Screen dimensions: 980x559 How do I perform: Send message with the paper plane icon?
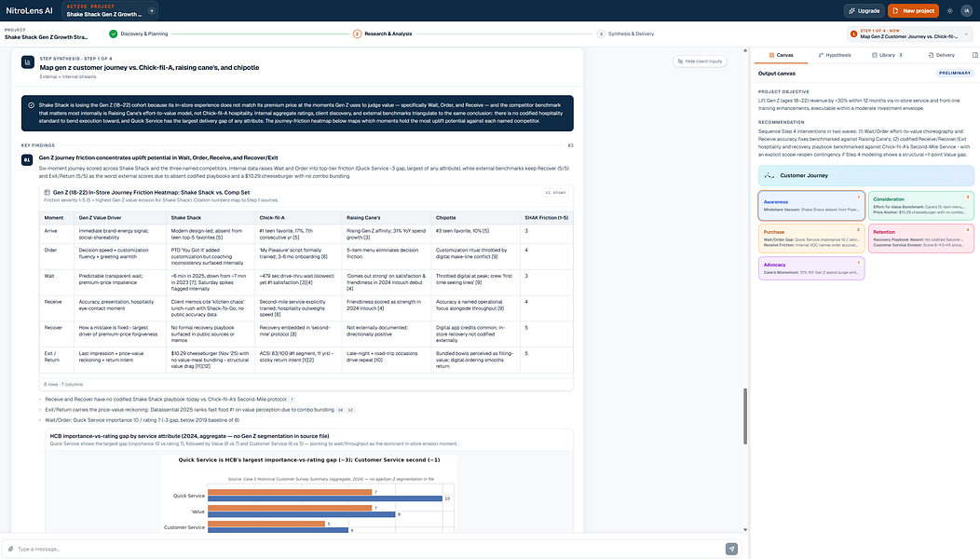731,549
